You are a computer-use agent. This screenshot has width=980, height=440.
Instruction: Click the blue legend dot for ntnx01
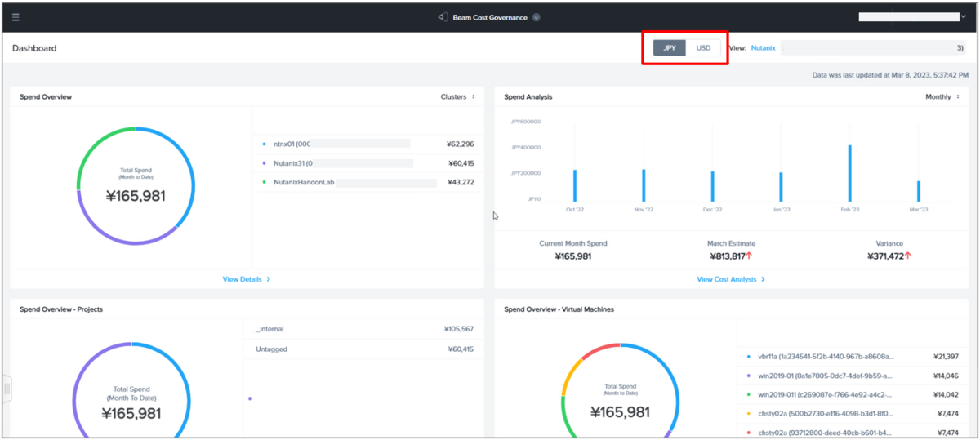click(x=264, y=144)
